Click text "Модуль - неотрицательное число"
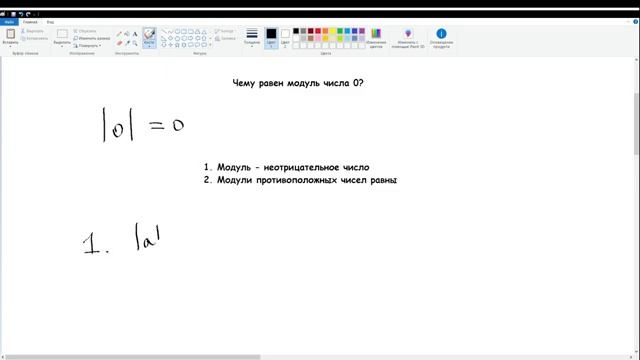The image size is (640, 360). pyautogui.click(x=293, y=167)
